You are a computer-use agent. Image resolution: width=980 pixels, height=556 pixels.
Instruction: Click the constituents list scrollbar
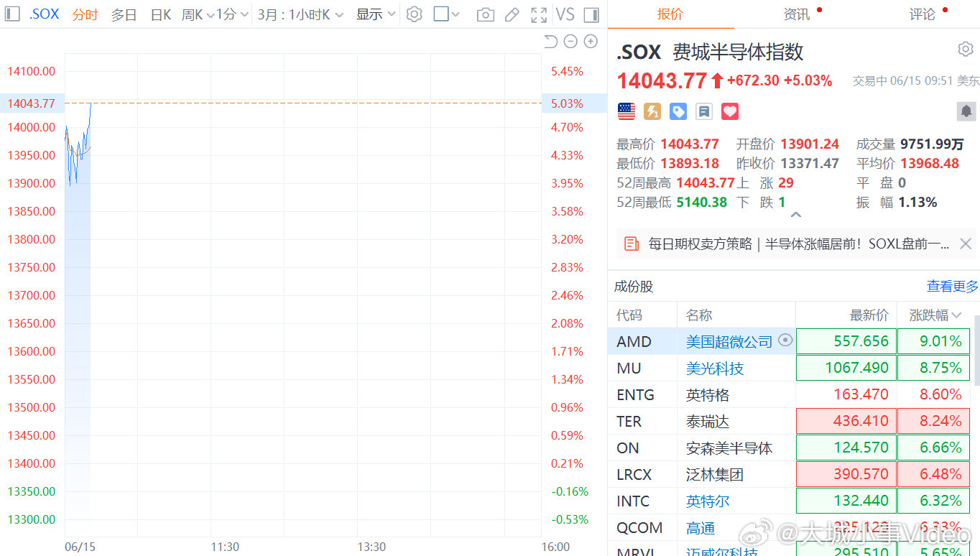[x=976, y=352]
